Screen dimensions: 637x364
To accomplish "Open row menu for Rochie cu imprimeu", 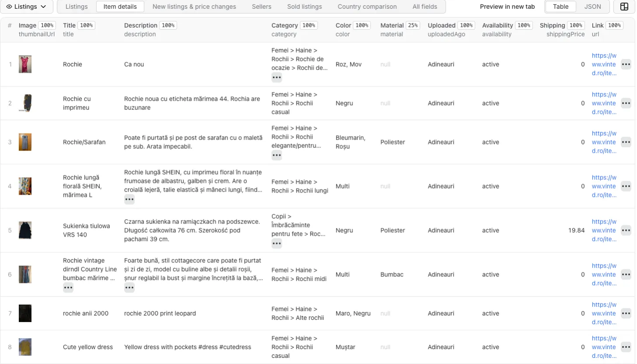I will (x=626, y=103).
